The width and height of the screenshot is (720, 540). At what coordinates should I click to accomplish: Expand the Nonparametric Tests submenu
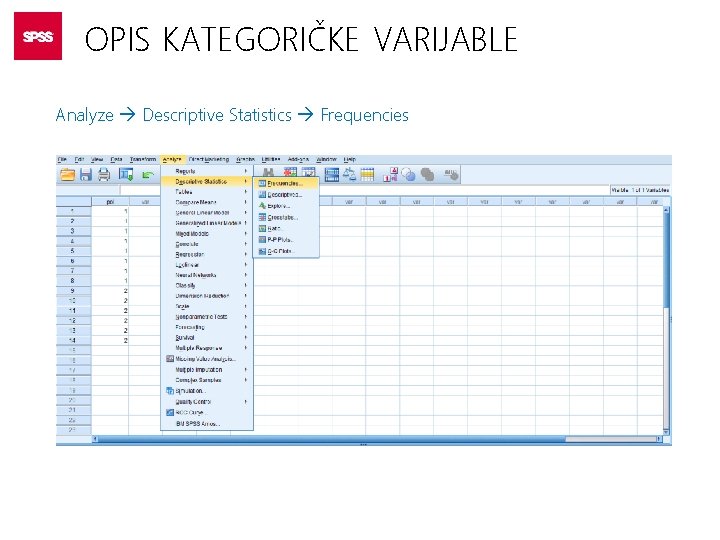(x=207, y=316)
